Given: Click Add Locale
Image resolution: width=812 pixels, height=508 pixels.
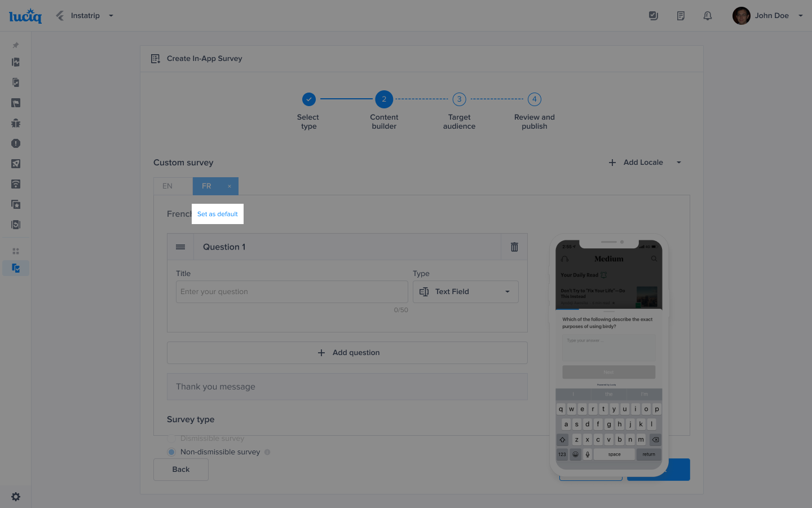Looking at the screenshot, I should click(636, 163).
